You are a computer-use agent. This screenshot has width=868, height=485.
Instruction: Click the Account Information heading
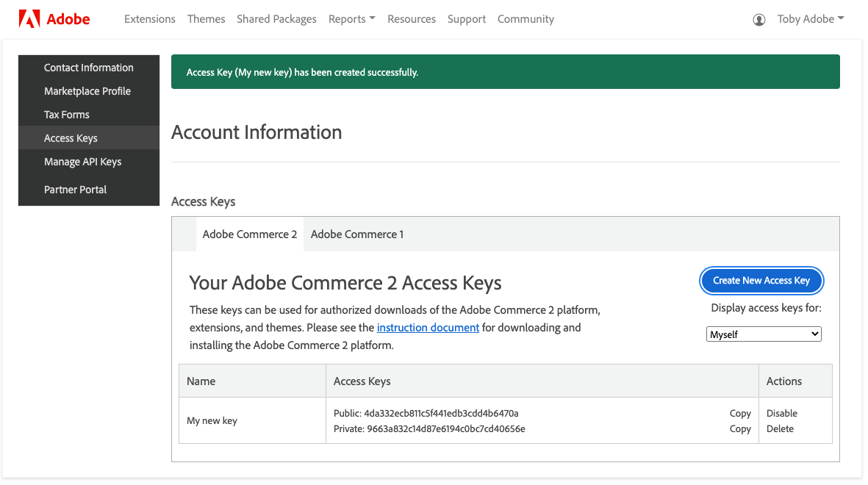pos(257,132)
